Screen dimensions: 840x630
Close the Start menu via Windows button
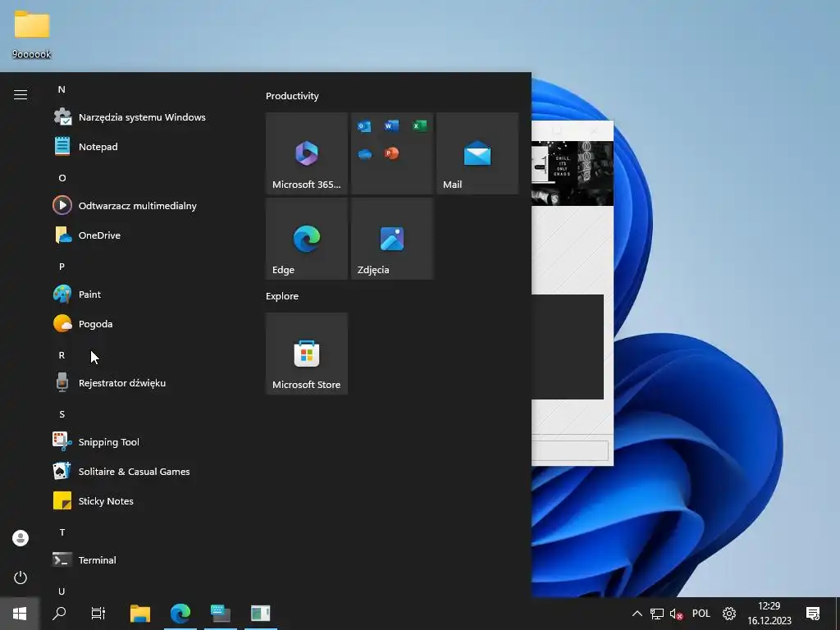(20, 614)
